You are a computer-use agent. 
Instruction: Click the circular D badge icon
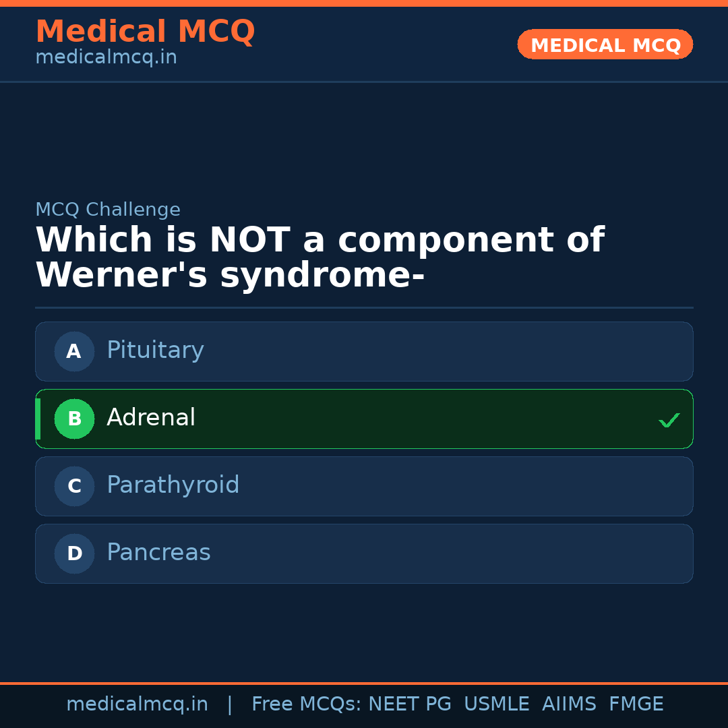tap(74, 553)
